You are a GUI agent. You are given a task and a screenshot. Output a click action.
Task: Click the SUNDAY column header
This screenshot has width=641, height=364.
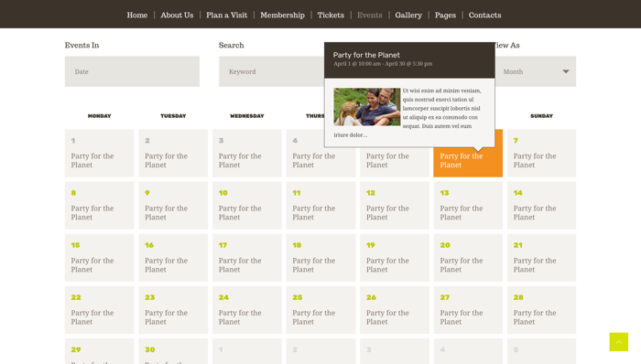pyautogui.click(x=542, y=116)
